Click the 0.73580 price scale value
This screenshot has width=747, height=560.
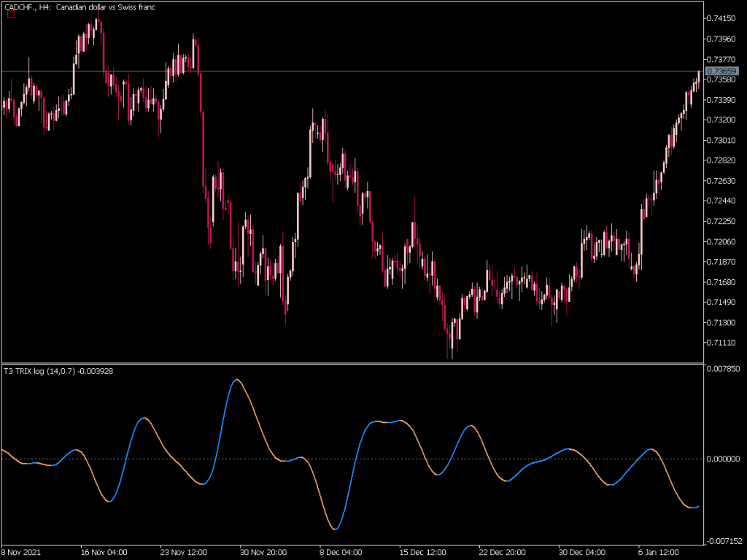(721, 80)
